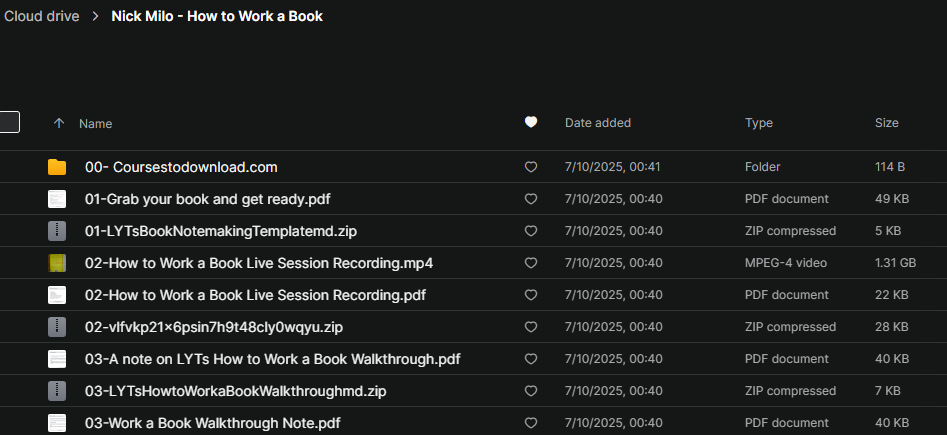Tick the select-all checkbox in header
Viewport: 947px width, 435px height.
tap(9, 122)
